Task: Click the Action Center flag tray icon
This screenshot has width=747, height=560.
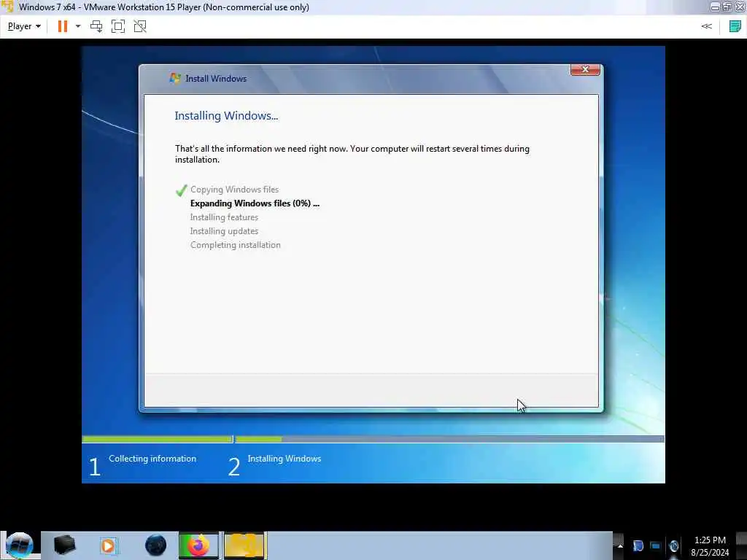Action: click(638, 545)
